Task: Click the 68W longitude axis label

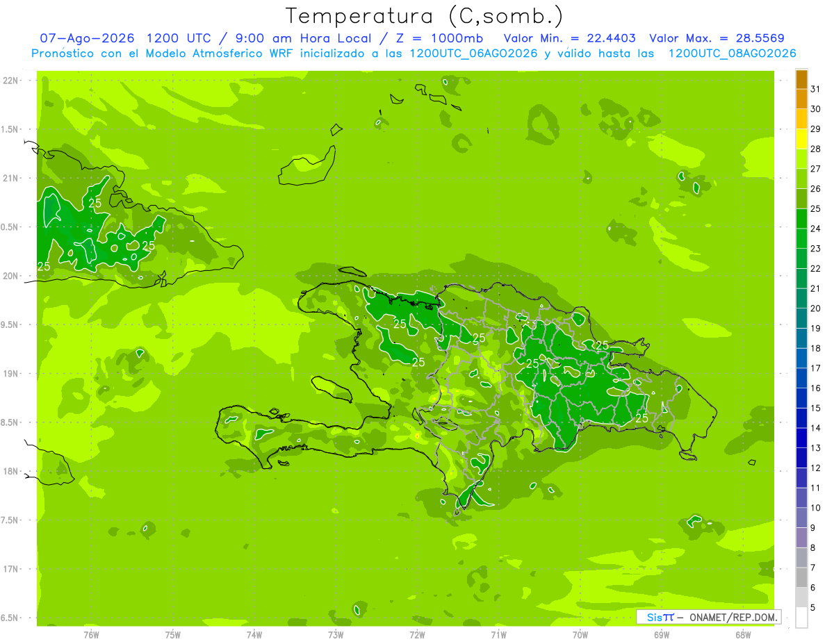Action: [x=743, y=634]
